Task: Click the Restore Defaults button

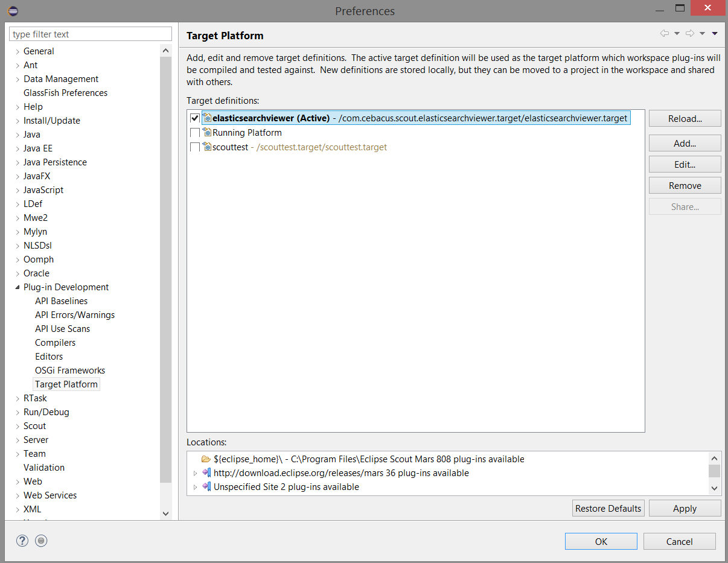Action: point(608,509)
